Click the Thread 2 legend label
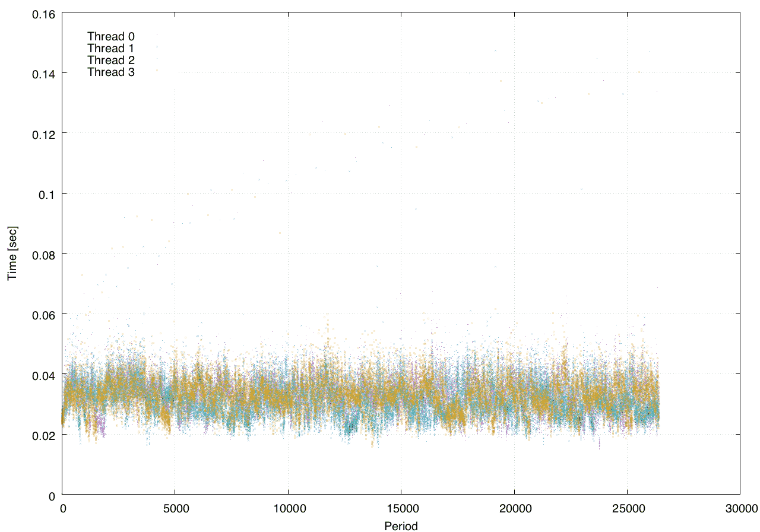The height and width of the screenshot is (532, 760). pos(111,60)
